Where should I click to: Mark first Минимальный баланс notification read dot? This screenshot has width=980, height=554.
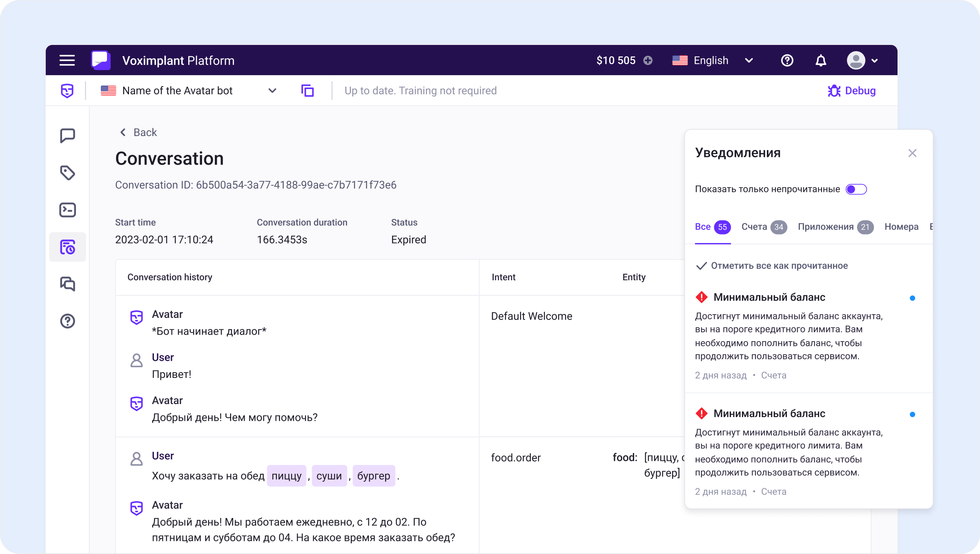[912, 298]
